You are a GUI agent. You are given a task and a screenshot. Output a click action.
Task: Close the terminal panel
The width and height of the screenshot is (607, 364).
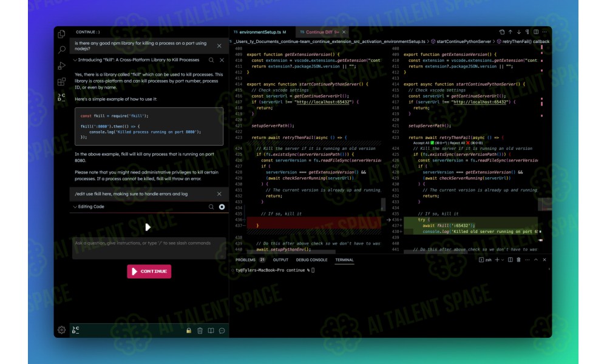tap(544, 260)
